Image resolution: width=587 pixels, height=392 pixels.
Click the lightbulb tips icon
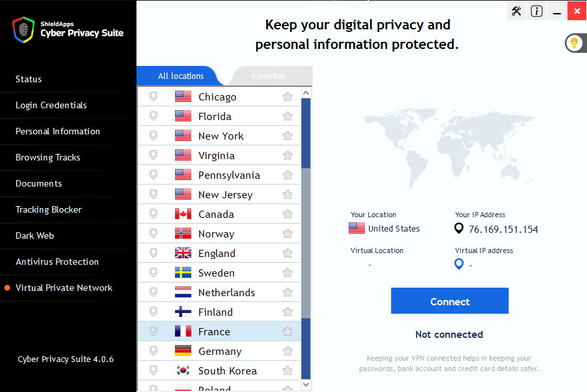574,43
